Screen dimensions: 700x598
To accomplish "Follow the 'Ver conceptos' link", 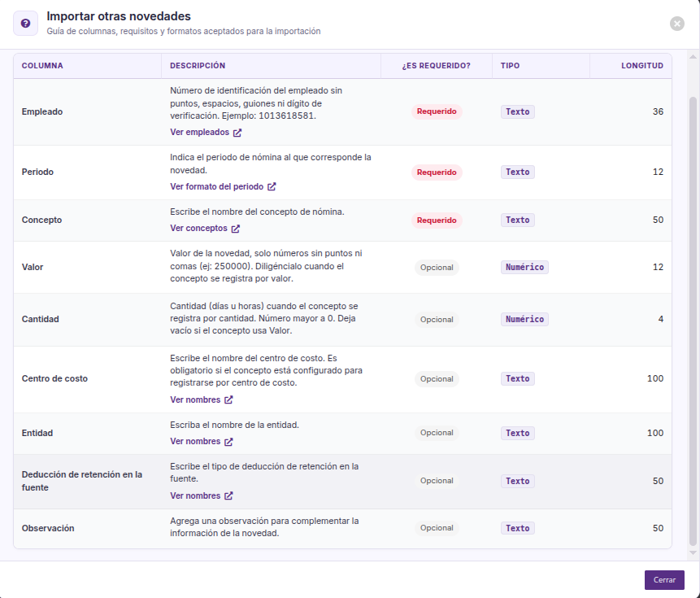I will (x=204, y=228).
